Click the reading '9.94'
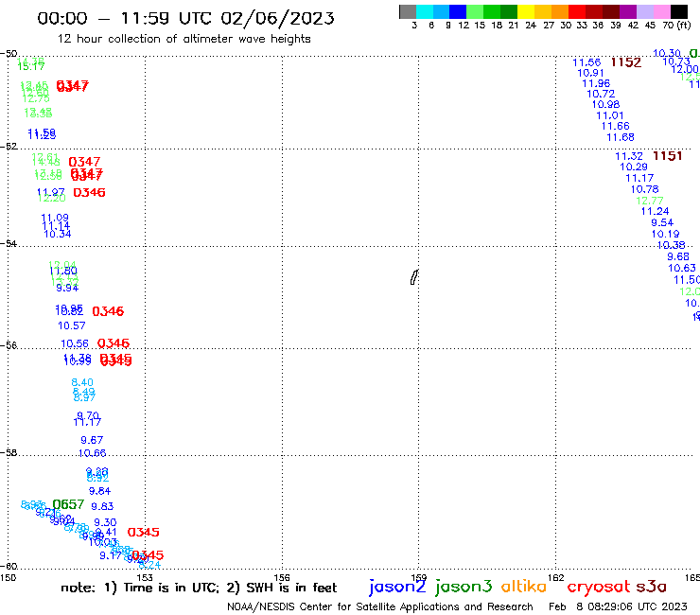The width and height of the screenshot is (700, 615). (x=67, y=288)
